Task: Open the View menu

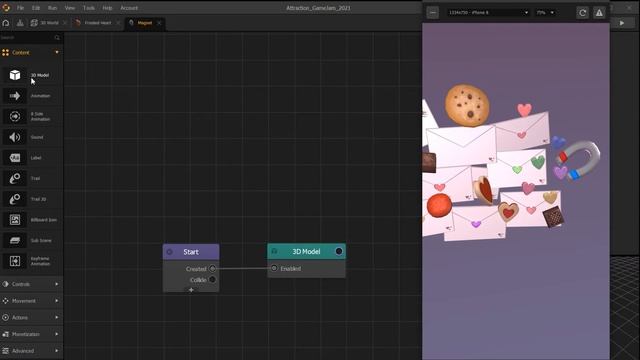Action: pyautogui.click(x=70, y=8)
